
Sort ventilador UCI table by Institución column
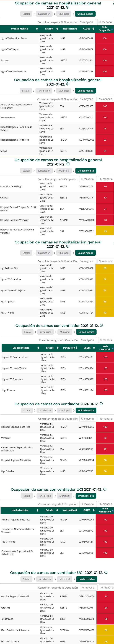(x=69, y=510)
